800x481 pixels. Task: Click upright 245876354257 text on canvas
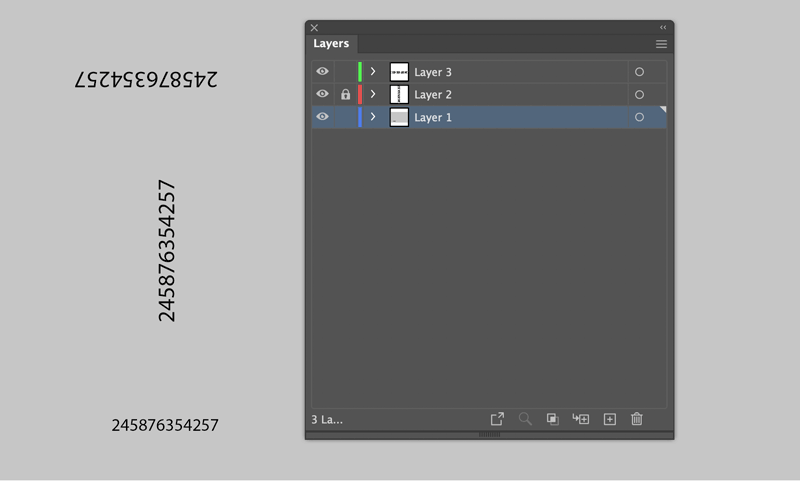pos(165,425)
